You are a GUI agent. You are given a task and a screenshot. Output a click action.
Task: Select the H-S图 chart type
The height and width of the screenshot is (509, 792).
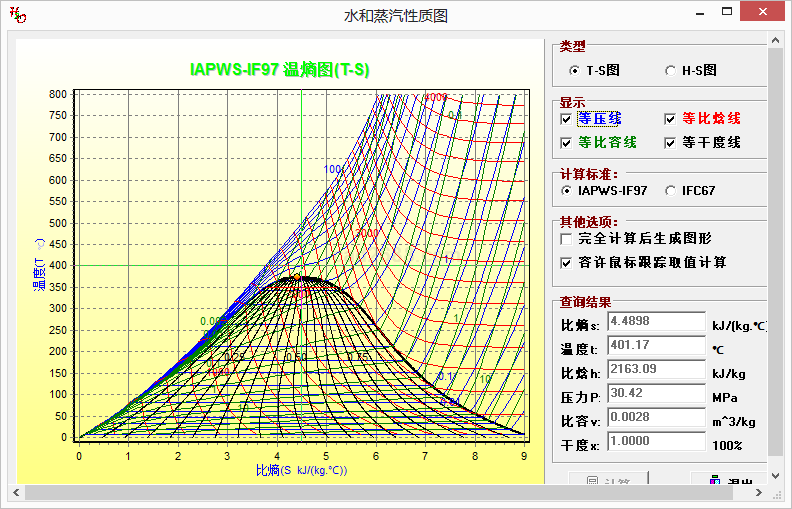670,71
